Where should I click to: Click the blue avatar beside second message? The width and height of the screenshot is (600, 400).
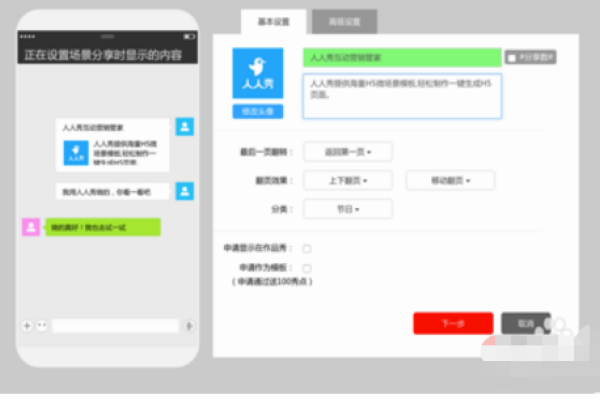(x=185, y=191)
